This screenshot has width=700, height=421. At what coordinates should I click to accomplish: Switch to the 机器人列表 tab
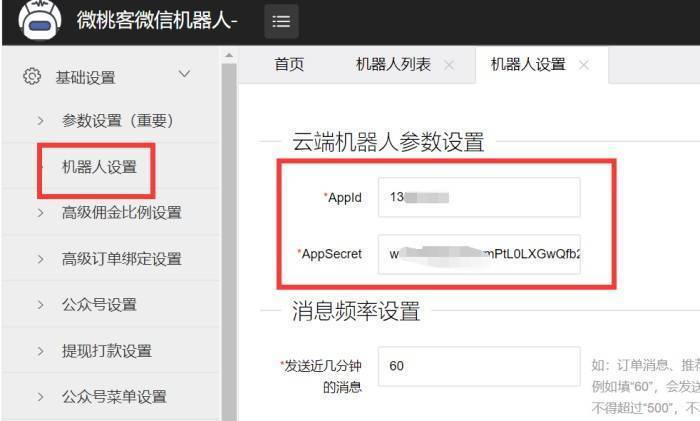point(393,64)
